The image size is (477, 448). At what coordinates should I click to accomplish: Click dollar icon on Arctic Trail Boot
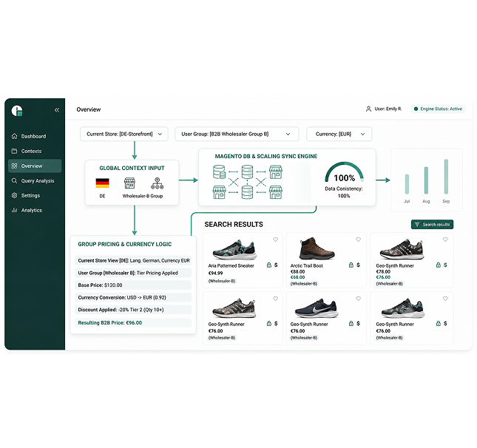[x=358, y=265]
